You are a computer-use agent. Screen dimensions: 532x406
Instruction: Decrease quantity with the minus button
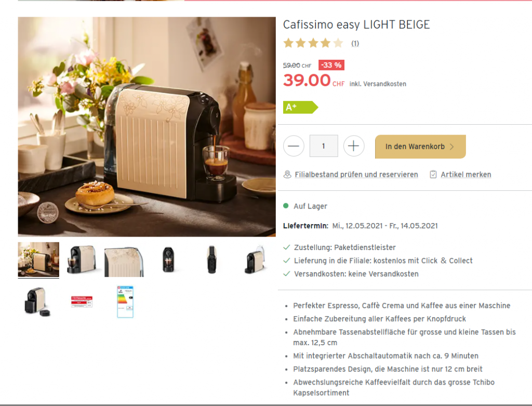tap(294, 146)
